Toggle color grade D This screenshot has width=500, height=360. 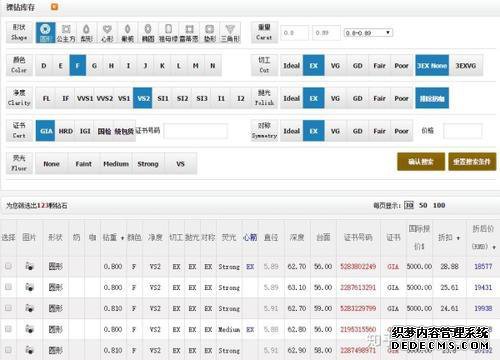click(x=44, y=65)
